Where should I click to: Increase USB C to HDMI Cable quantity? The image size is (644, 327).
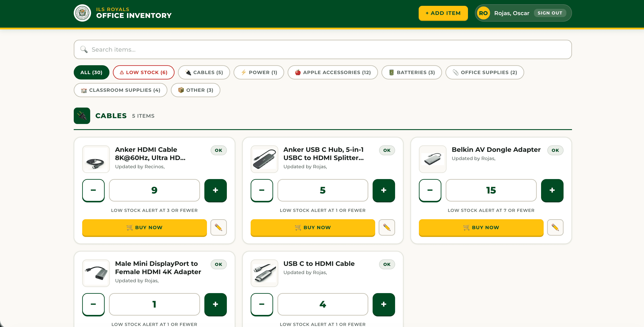pos(384,304)
